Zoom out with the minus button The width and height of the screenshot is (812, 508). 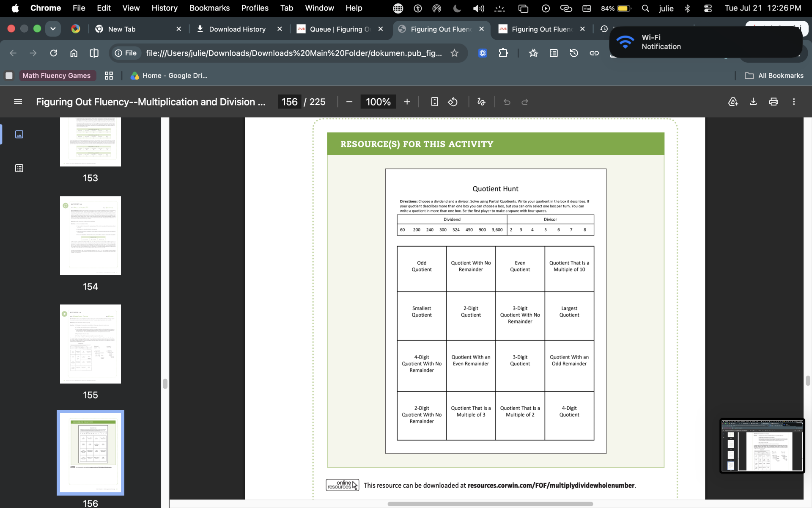click(x=349, y=102)
